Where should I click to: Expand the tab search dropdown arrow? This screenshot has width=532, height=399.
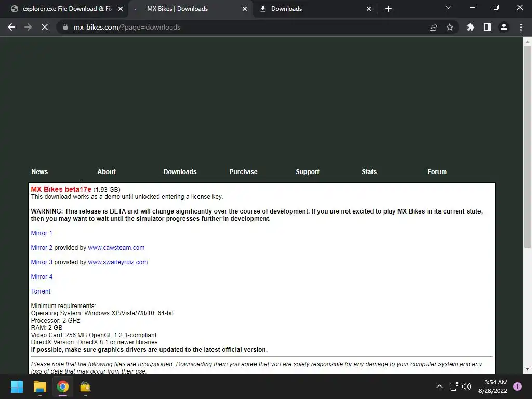pos(448,7)
